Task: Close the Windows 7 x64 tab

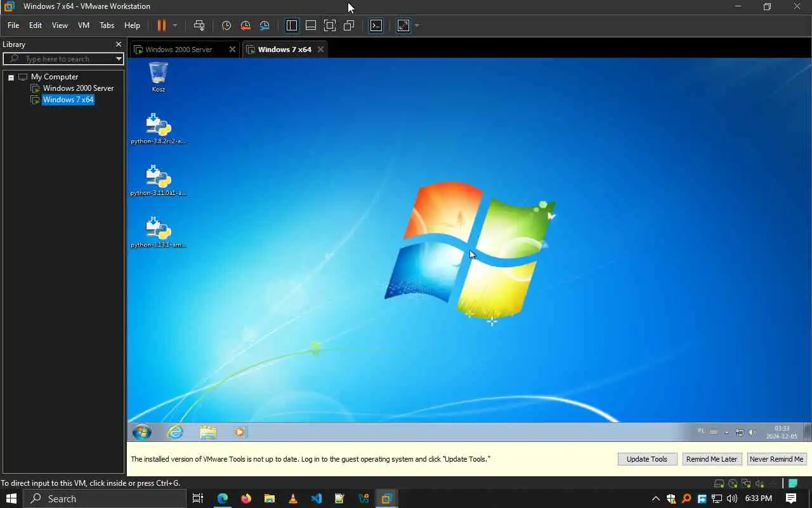Action: pyautogui.click(x=320, y=50)
